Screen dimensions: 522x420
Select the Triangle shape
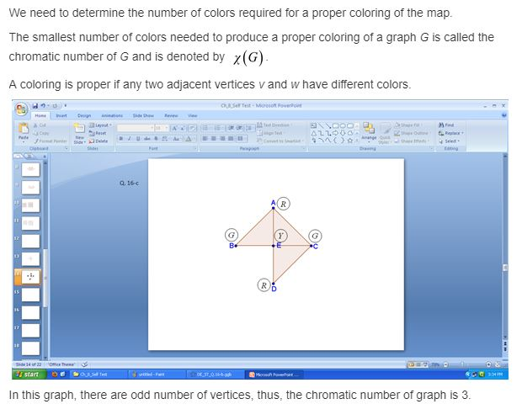tap(313, 134)
